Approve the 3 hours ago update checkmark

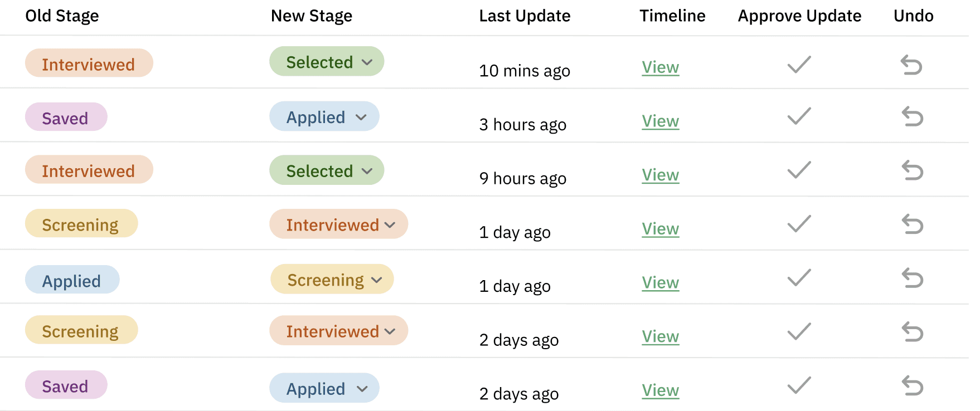(x=799, y=116)
